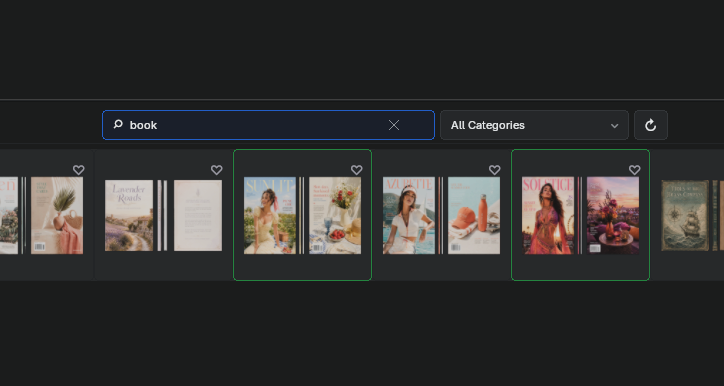Click the search field containing "book"
724x386 pixels.
[268, 125]
